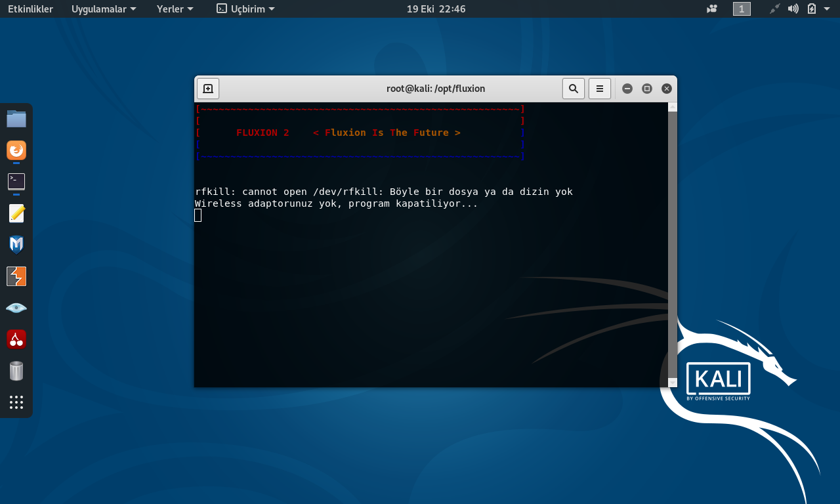This screenshot has width=840, height=504.
Task: Open the Yerler menu
Action: click(175, 9)
